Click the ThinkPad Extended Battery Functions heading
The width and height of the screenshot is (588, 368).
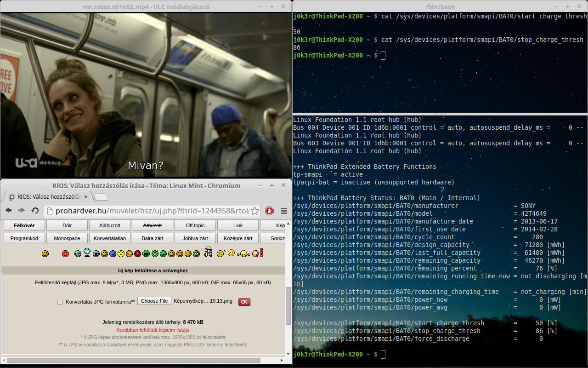(365, 167)
